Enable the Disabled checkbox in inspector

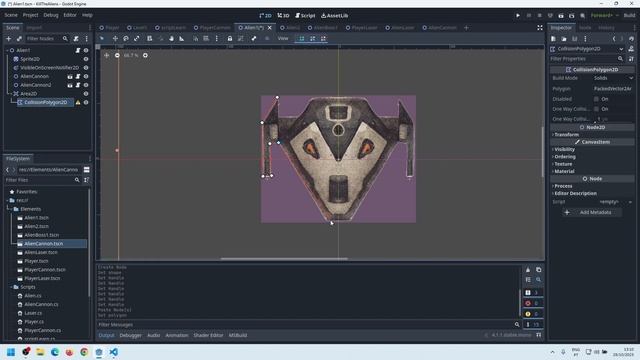(x=596, y=99)
